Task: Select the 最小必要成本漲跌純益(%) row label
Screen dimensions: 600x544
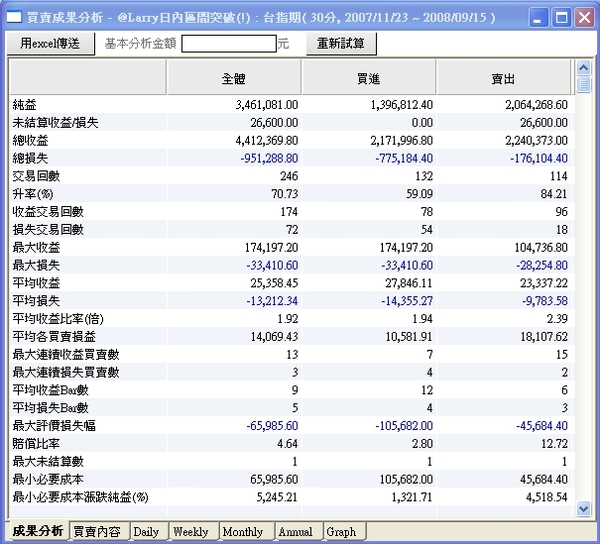Action: pos(80,497)
